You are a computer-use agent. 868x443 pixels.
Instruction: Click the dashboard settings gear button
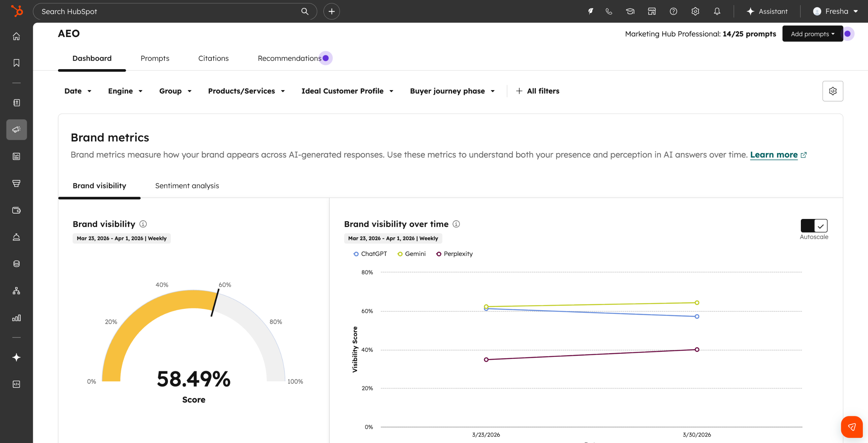click(x=832, y=91)
